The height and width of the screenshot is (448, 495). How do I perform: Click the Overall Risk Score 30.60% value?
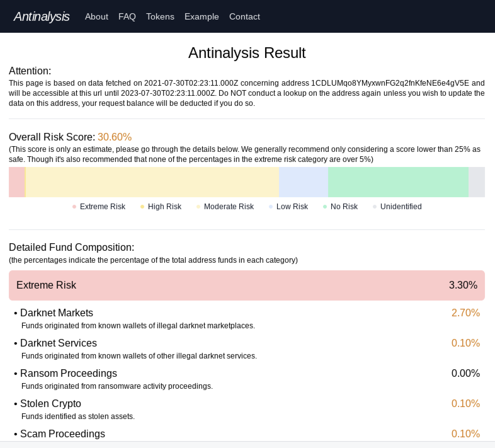click(115, 137)
